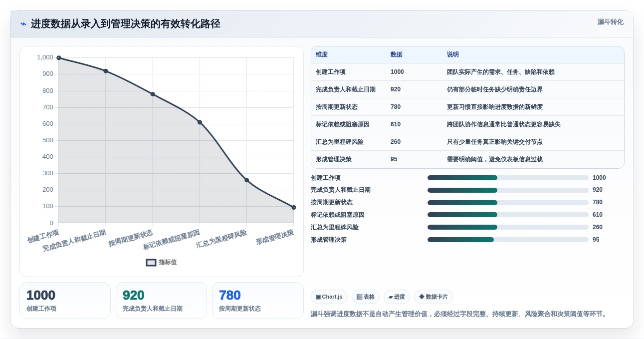Click 更新习惯直接影响进度数据的新鲜度 description

(495, 107)
